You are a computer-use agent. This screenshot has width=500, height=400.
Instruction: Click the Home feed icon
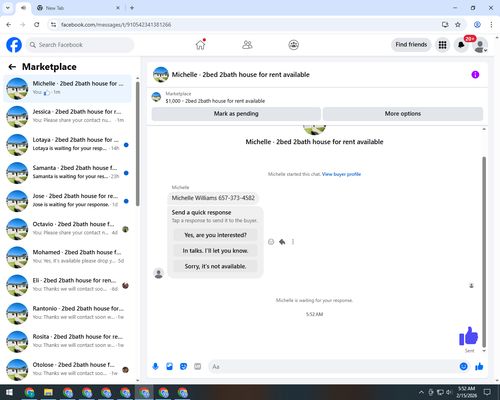click(200, 45)
